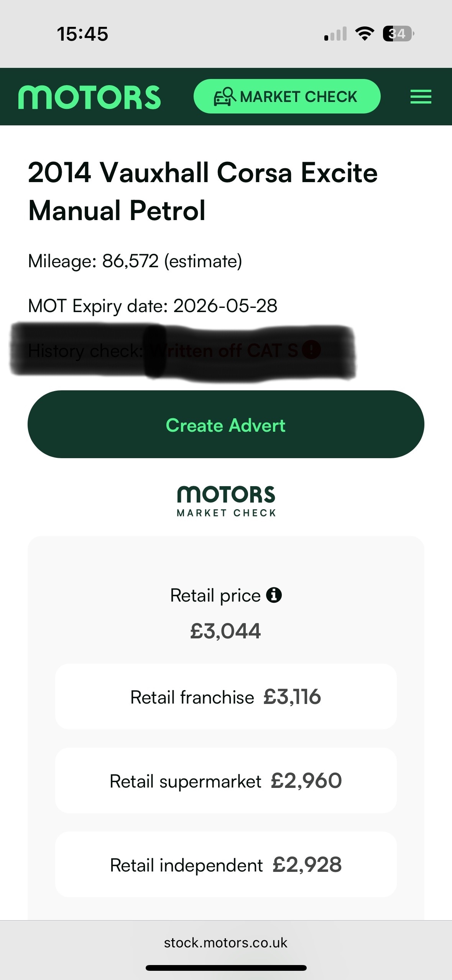
Task: Select the Retail franchise £3,116 row
Action: tap(226, 697)
